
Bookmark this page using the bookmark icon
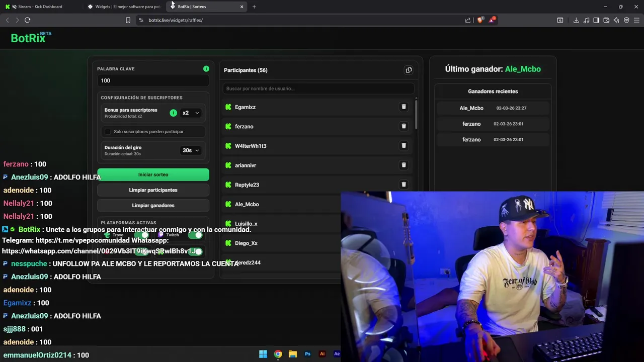(128, 20)
